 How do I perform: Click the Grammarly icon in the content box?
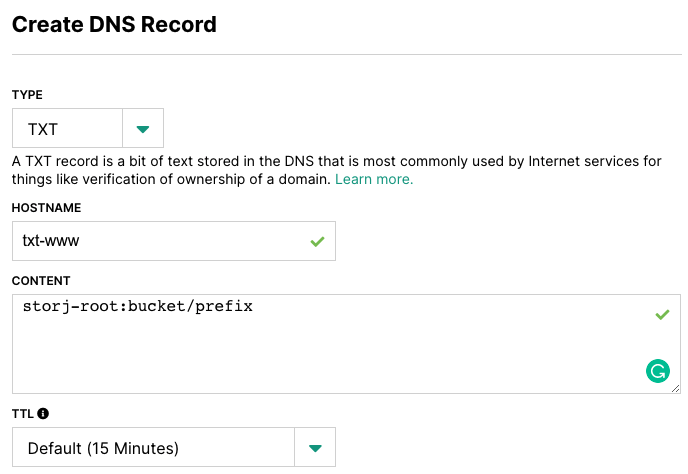658,371
